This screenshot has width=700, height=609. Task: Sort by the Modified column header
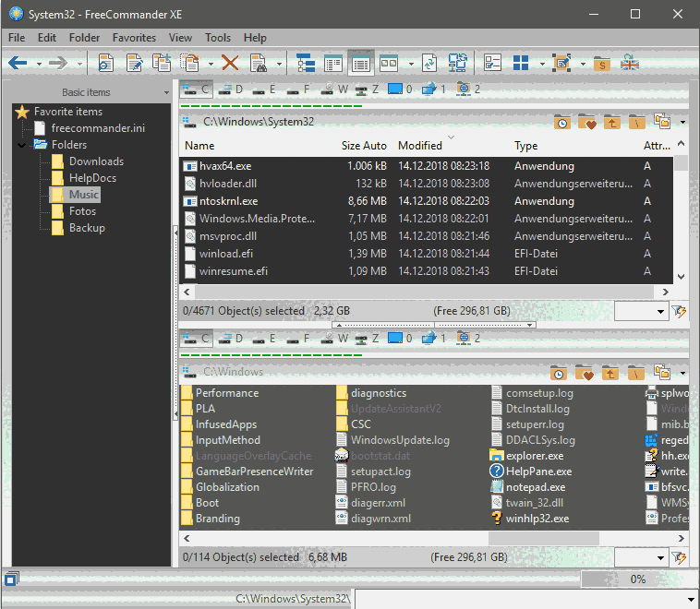pyautogui.click(x=420, y=146)
